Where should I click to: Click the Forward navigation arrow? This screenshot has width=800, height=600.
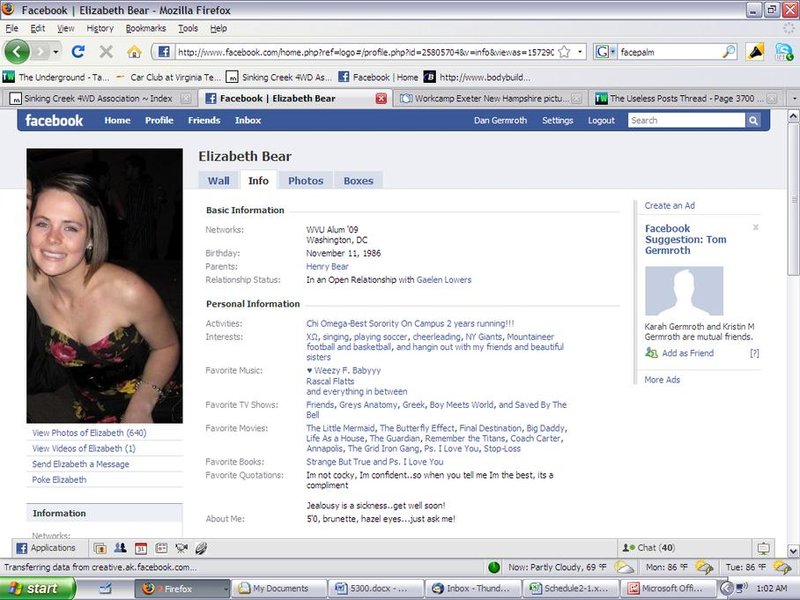40,52
